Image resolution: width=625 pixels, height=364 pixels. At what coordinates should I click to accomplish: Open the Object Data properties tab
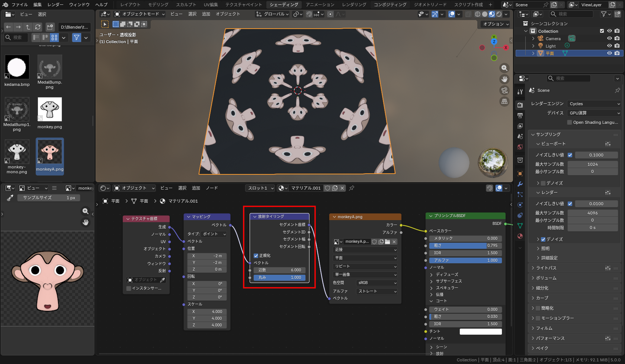pyautogui.click(x=520, y=226)
